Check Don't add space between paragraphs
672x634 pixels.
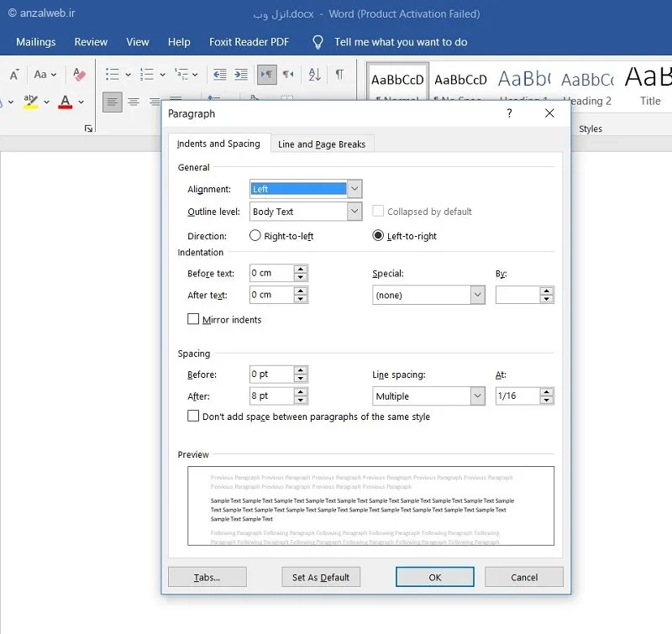(x=194, y=417)
